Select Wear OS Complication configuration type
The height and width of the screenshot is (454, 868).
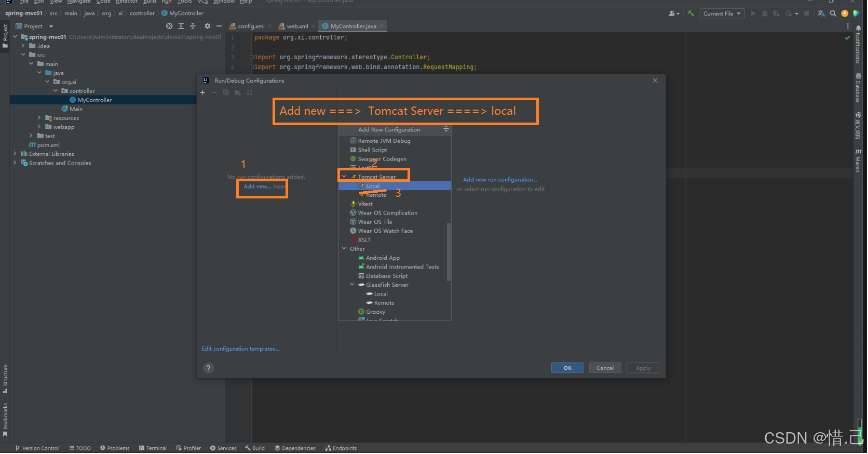pos(387,213)
